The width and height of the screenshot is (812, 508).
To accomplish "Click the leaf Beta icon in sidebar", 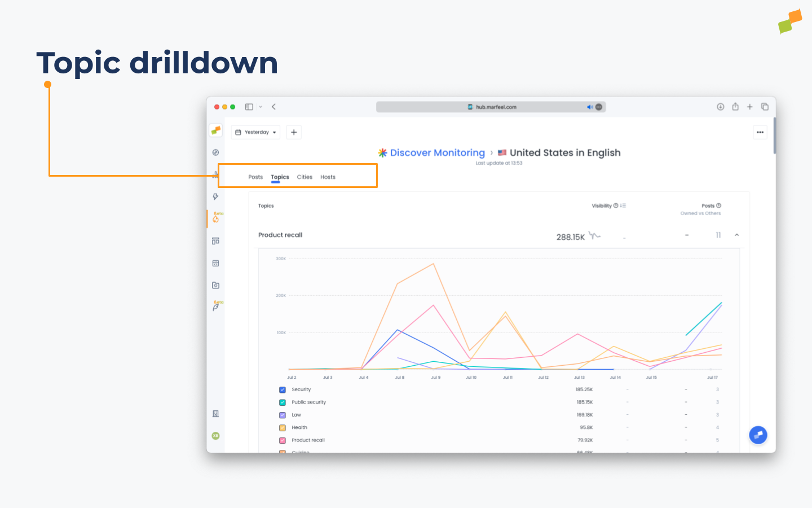I will [x=215, y=306].
